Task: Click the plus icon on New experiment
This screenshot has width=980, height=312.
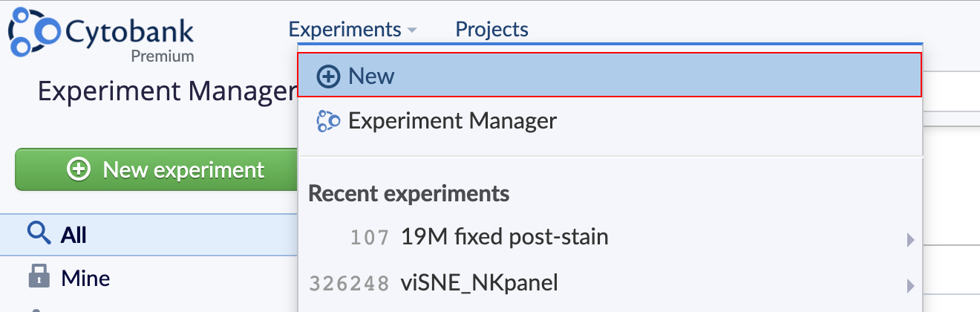Action: (79, 169)
